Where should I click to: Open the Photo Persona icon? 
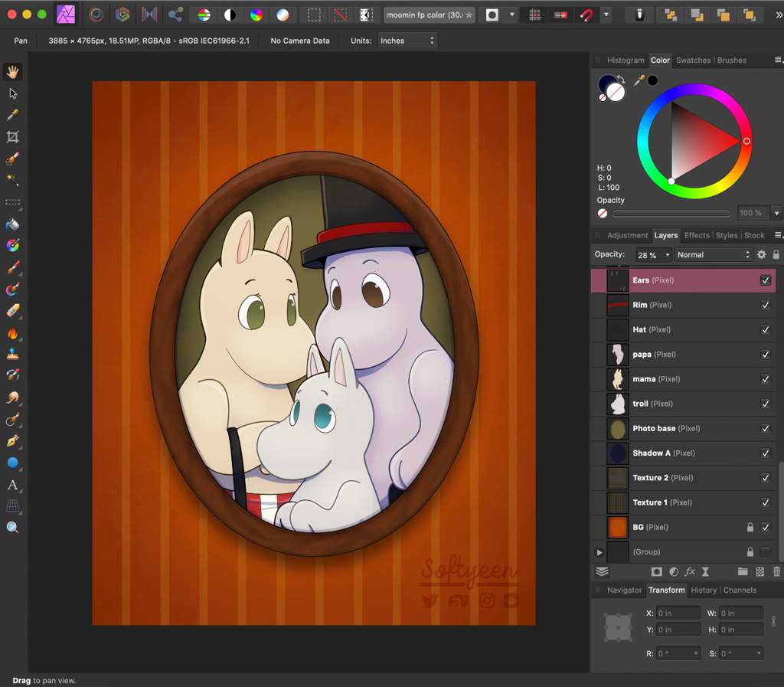(x=66, y=15)
